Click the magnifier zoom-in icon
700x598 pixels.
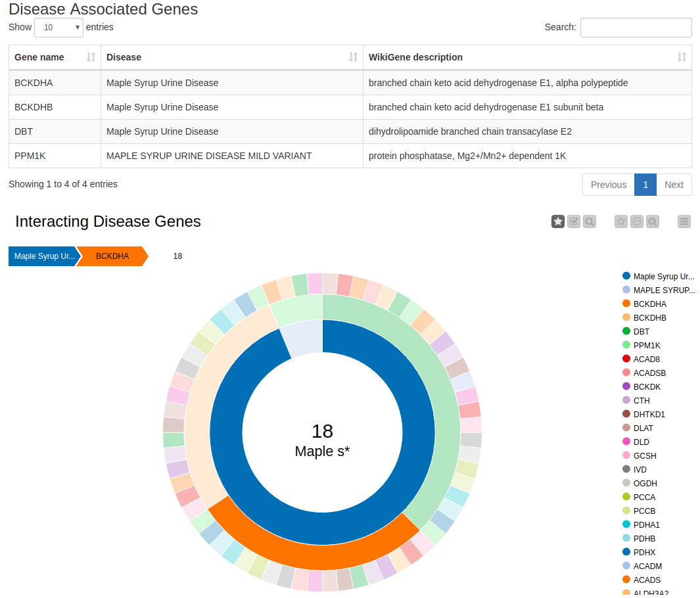coord(590,221)
